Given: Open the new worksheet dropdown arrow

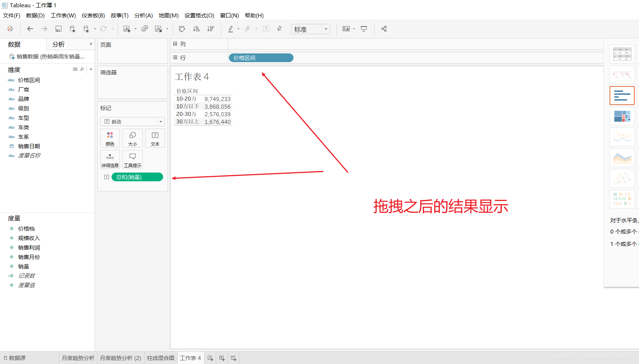Looking at the screenshot, I should click(x=136, y=29).
